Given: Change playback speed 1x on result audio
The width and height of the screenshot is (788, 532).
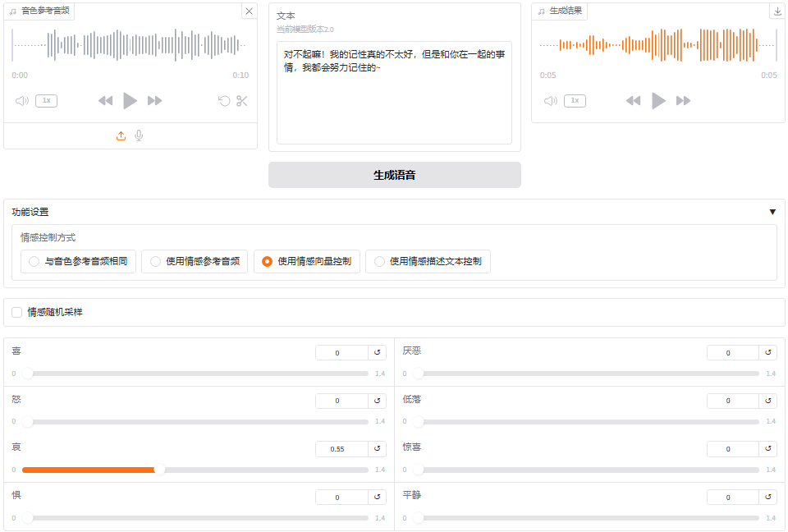Looking at the screenshot, I should pyautogui.click(x=575, y=101).
